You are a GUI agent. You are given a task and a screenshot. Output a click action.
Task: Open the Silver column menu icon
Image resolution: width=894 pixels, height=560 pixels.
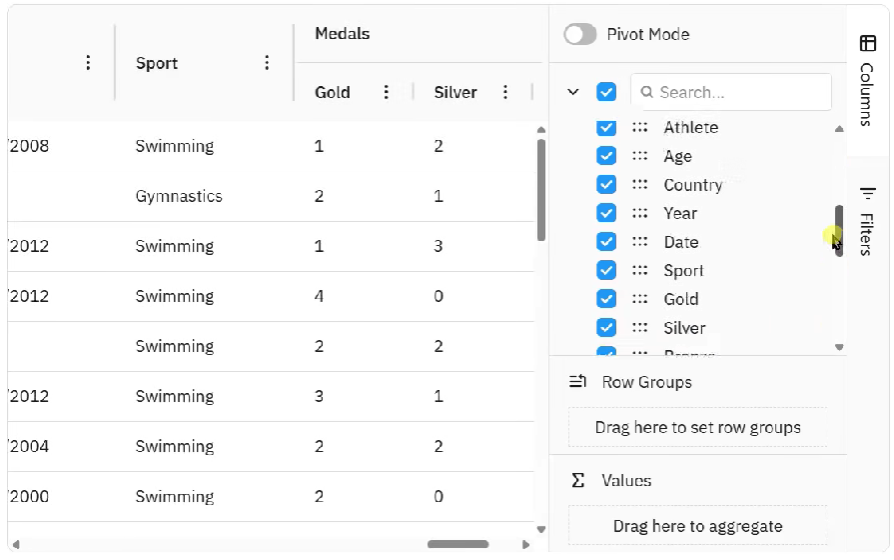506,92
